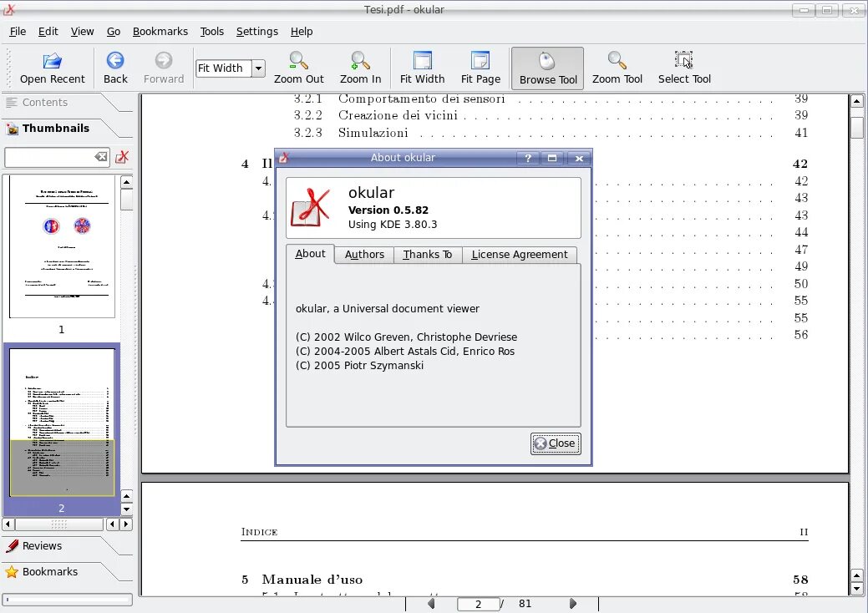Click the document scrollbar bottom down arrow
The width and height of the screenshot is (868, 613).
857,589
